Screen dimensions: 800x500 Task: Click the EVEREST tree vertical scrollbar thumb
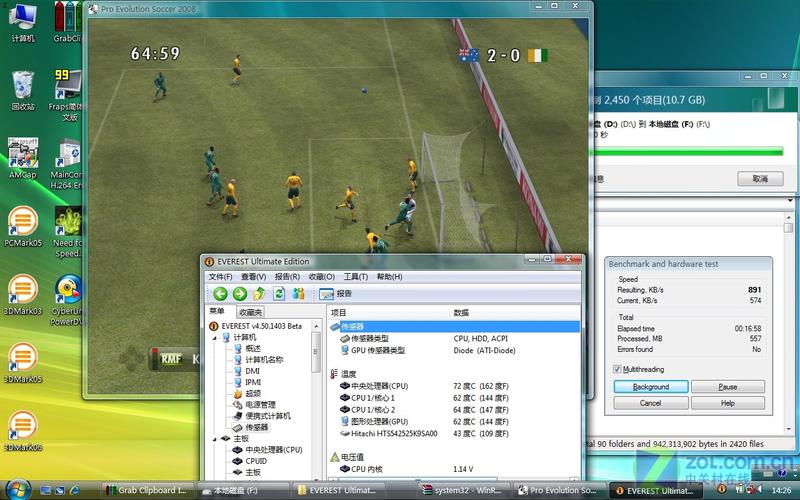pos(316,352)
